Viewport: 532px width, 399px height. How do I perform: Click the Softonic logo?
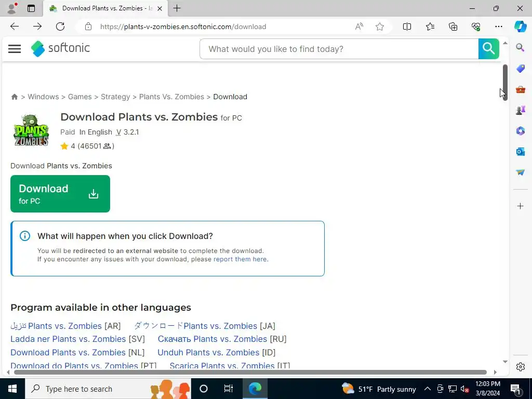point(60,48)
